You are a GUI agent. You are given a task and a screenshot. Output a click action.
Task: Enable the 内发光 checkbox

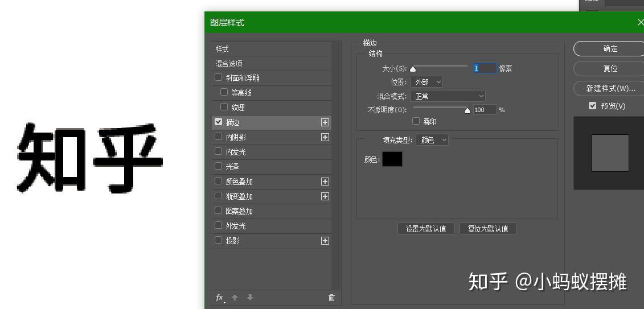[x=219, y=151]
